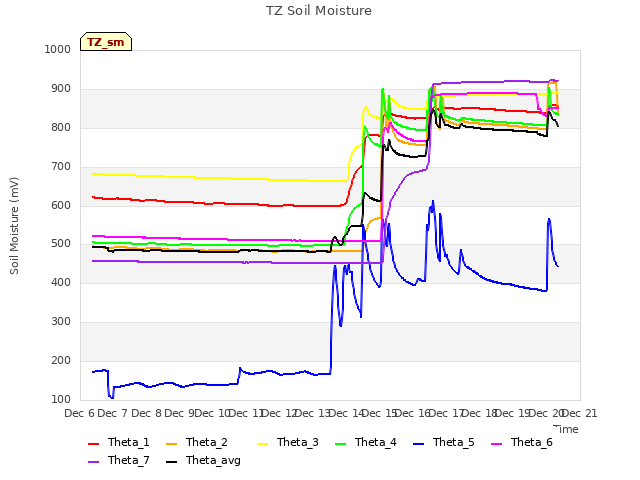Screen dimensions: 640x480
Task: Click the Dec 6 x-axis label
Action: pos(80,413)
